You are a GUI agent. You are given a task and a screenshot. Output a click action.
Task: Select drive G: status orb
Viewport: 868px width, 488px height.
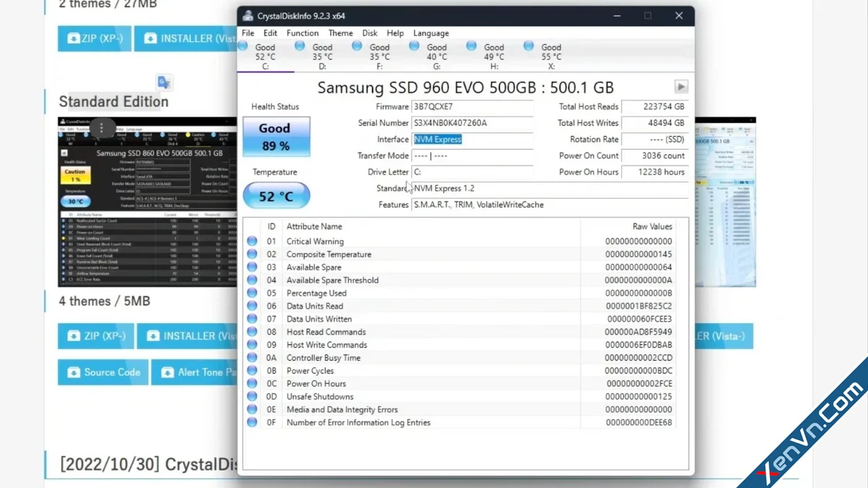coord(414,46)
